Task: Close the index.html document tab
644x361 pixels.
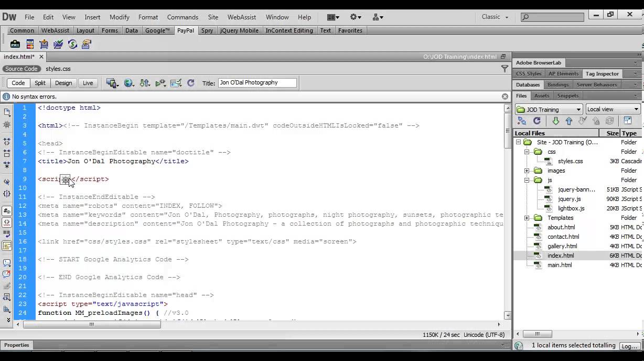Action: tap(41, 57)
